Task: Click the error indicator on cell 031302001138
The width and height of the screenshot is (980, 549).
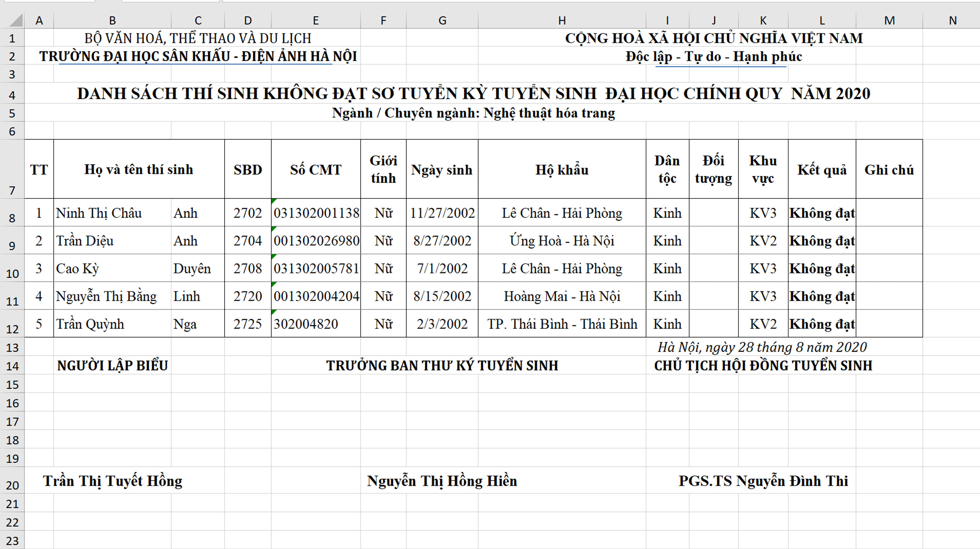Action: (x=274, y=201)
